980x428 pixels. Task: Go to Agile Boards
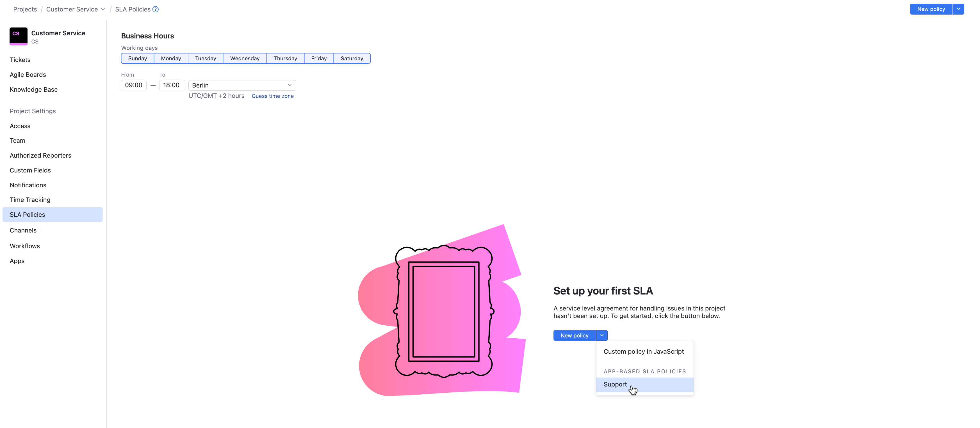[28, 75]
